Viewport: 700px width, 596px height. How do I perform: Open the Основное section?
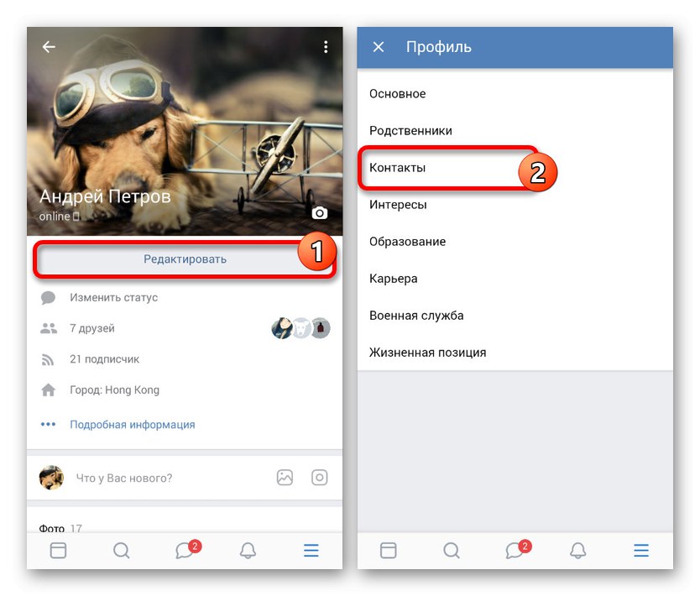tap(515, 94)
